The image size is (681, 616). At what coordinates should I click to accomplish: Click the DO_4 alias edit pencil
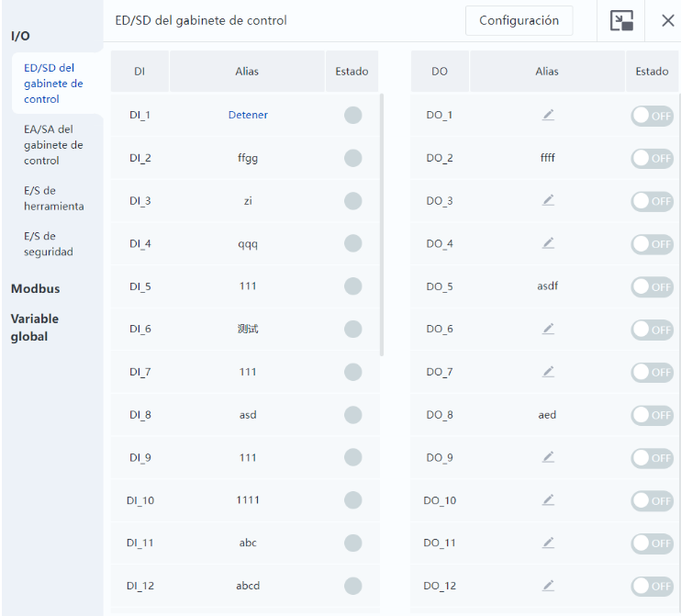(x=548, y=243)
